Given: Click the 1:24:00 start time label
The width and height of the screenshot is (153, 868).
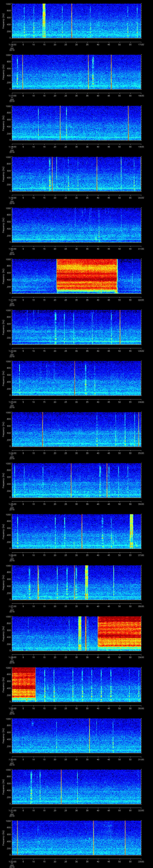Looking at the screenshot, I should [12, 453].
